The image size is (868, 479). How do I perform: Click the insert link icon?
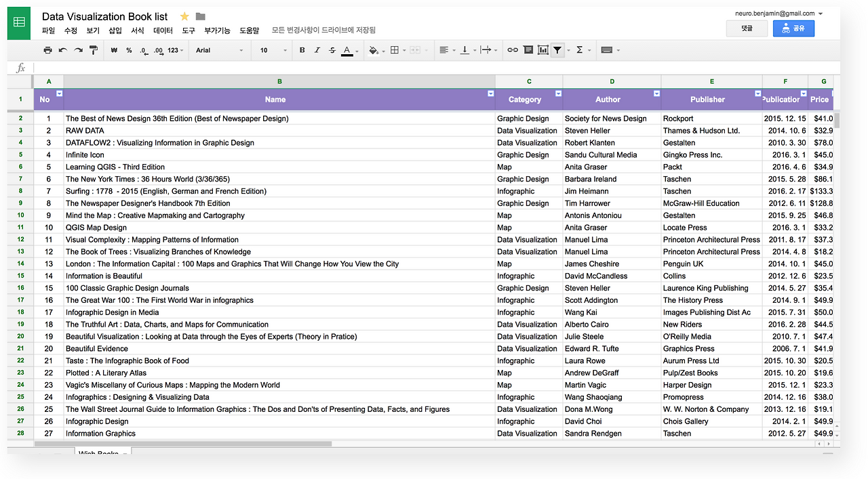click(x=513, y=50)
